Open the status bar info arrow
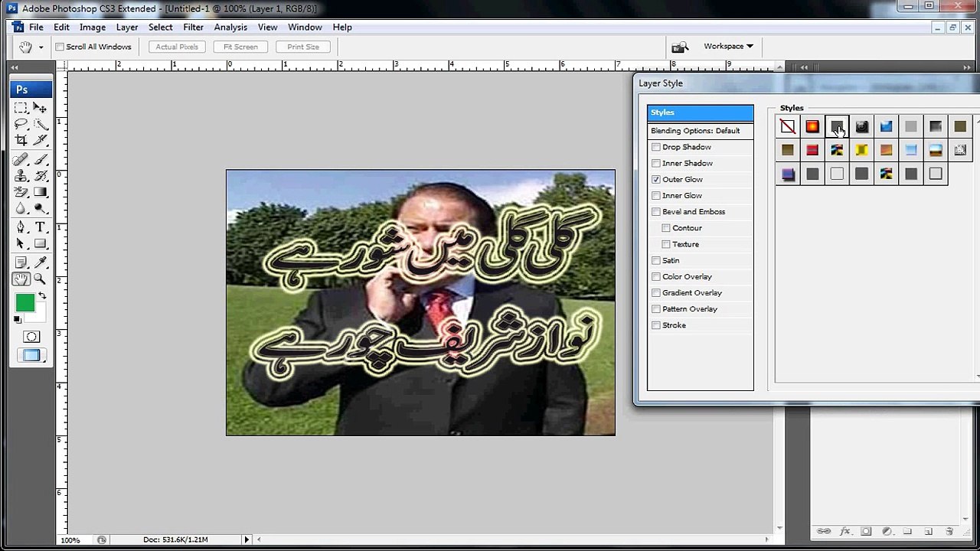Viewport: 980px width, 551px height. (x=247, y=540)
